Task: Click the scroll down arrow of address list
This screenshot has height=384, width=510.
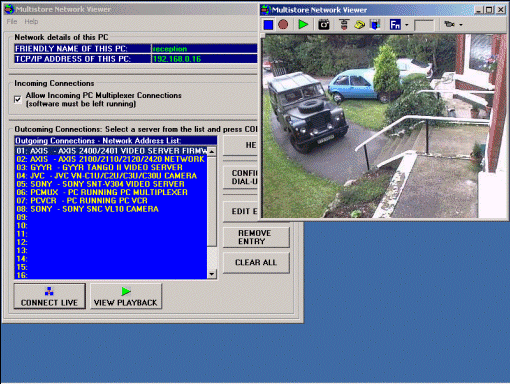Action: pos(212,274)
